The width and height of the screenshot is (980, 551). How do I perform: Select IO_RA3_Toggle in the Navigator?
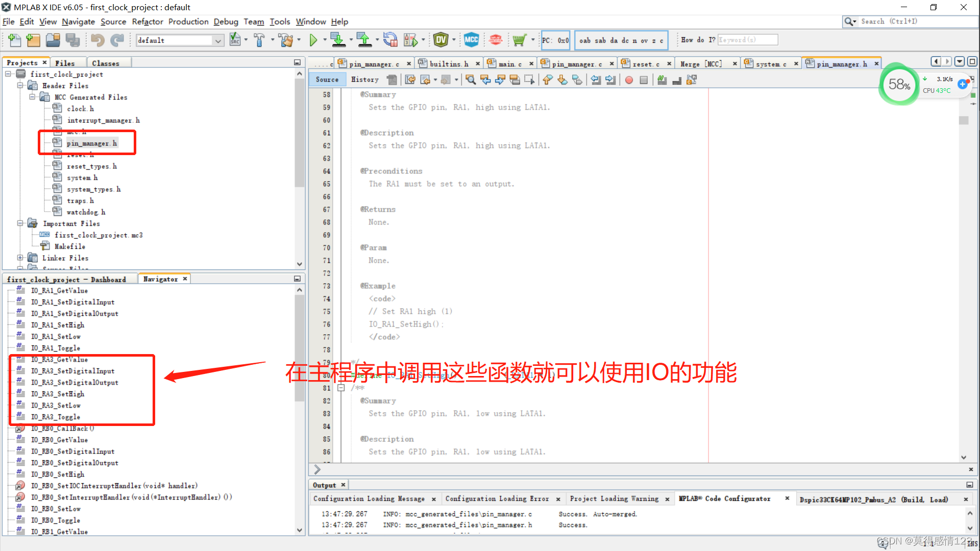(55, 417)
